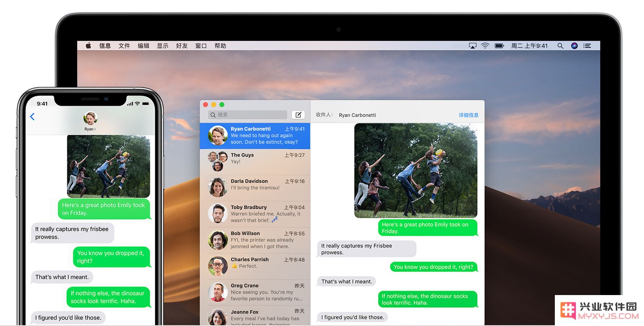Viewport: 644px width, 326px height.
Task: Open the 文件 menu
Action: point(124,46)
